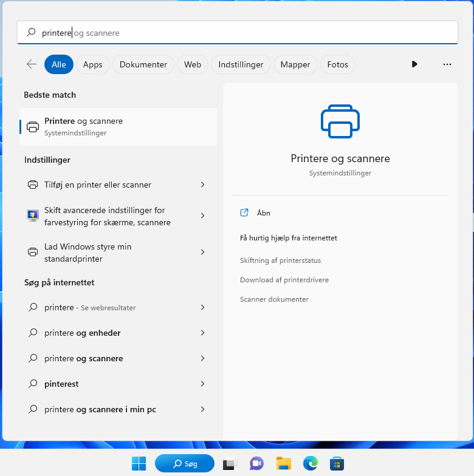The width and height of the screenshot is (474, 476).
Task: Click search icon beside 'printere og enheder'
Action: click(x=33, y=333)
